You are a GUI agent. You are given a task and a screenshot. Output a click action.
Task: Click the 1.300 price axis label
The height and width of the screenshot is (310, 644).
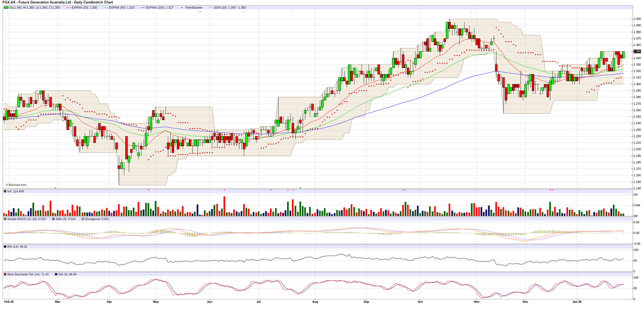click(x=637, y=84)
